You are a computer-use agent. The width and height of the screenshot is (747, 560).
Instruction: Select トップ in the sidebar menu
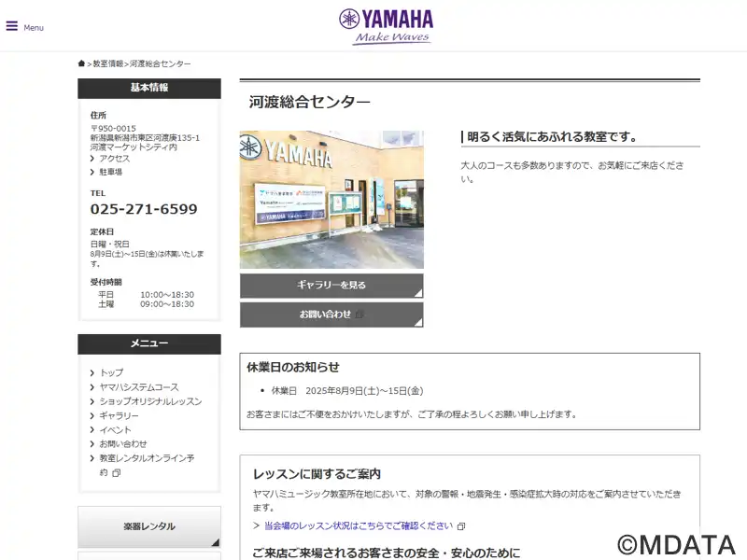coord(111,372)
